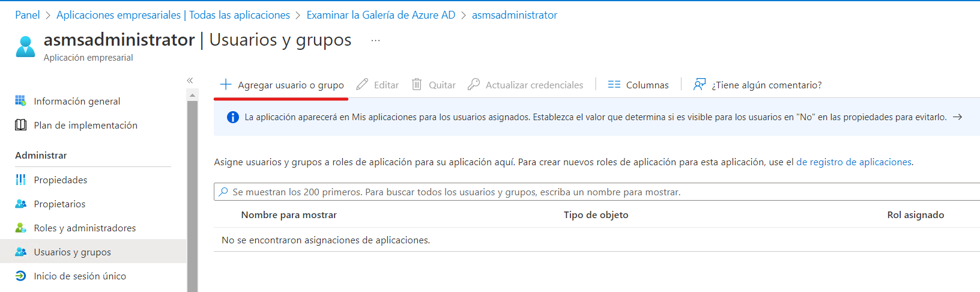The image size is (980, 292).
Task: Click the info banner about Mis aplicaciones
Action: (597, 117)
